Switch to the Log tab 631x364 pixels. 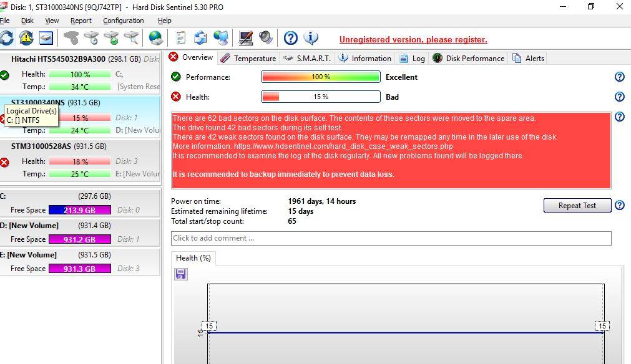coord(412,58)
